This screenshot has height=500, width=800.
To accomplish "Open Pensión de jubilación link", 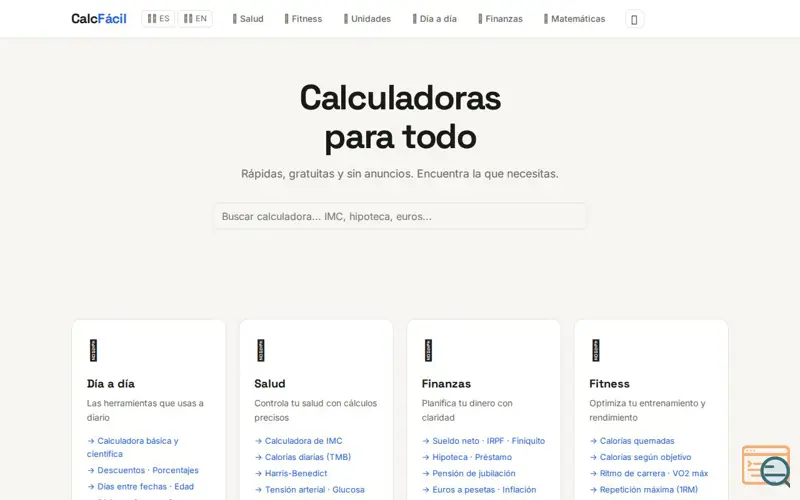I will click(x=469, y=473).
